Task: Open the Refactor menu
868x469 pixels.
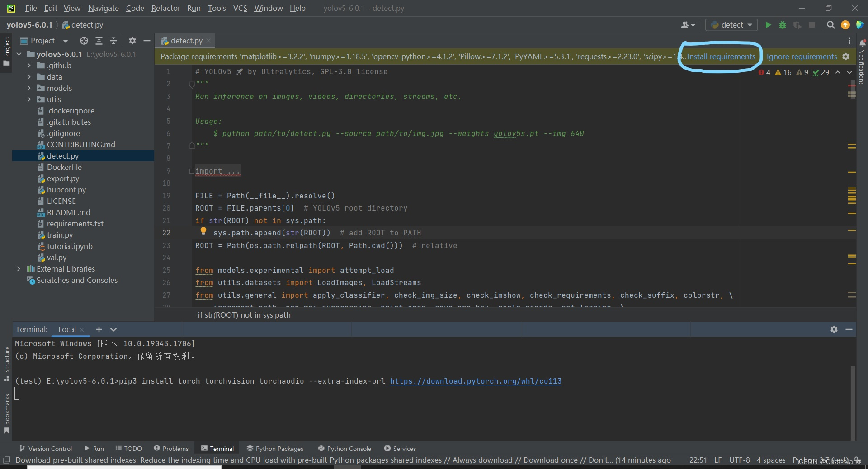Action: pyautogui.click(x=165, y=8)
